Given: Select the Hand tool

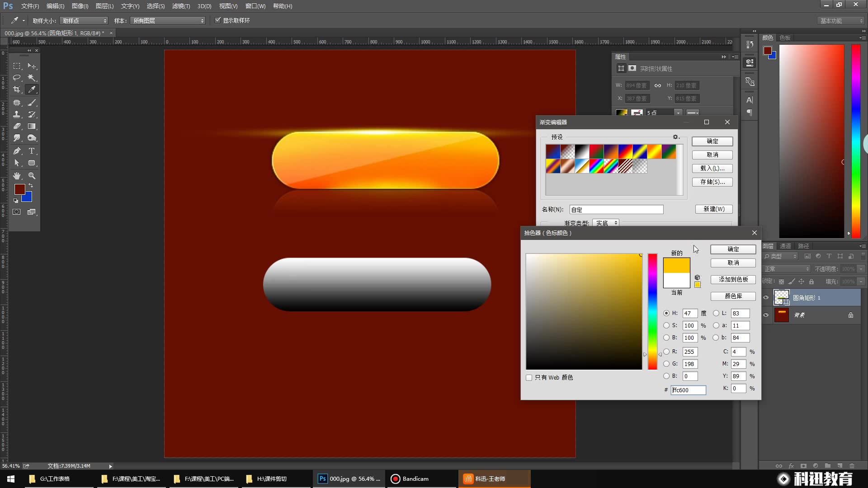Looking at the screenshot, I should tap(17, 176).
